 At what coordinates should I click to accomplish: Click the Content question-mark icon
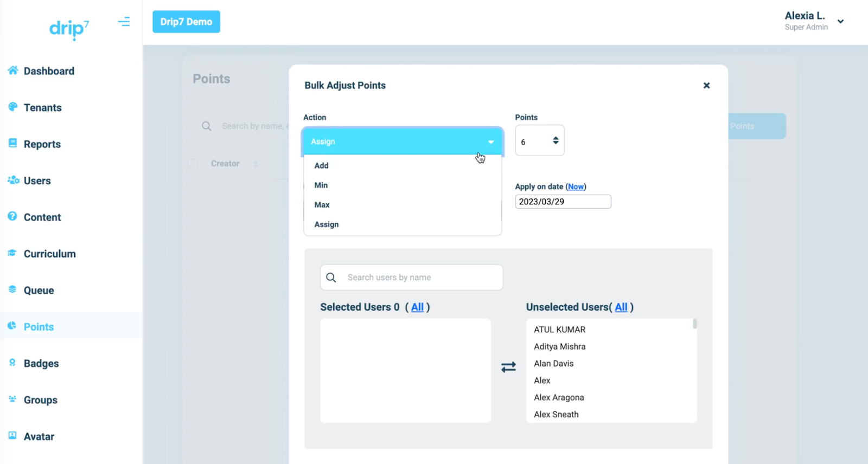point(12,216)
